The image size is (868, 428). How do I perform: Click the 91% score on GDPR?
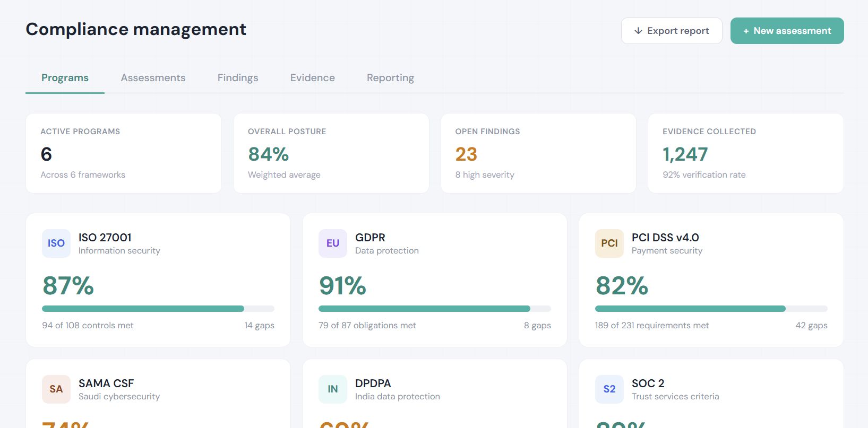(342, 286)
